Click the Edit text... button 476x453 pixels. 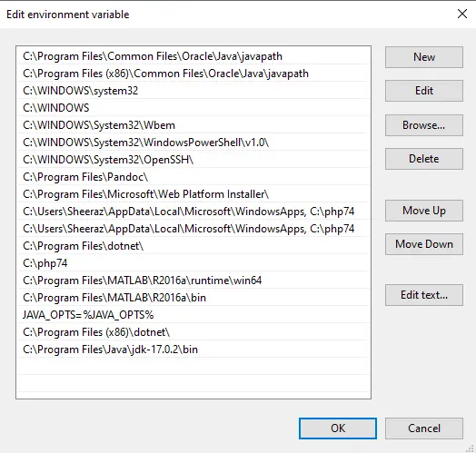(424, 295)
